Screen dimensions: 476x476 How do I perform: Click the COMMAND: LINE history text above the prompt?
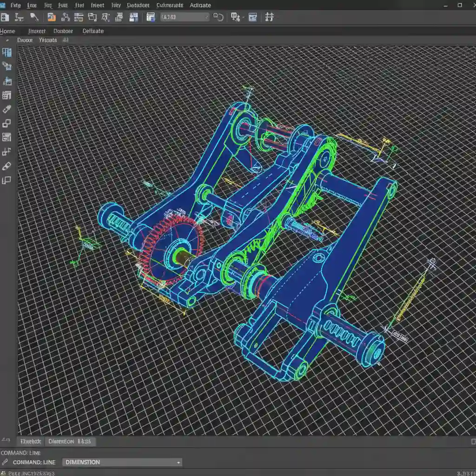tap(20, 453)
